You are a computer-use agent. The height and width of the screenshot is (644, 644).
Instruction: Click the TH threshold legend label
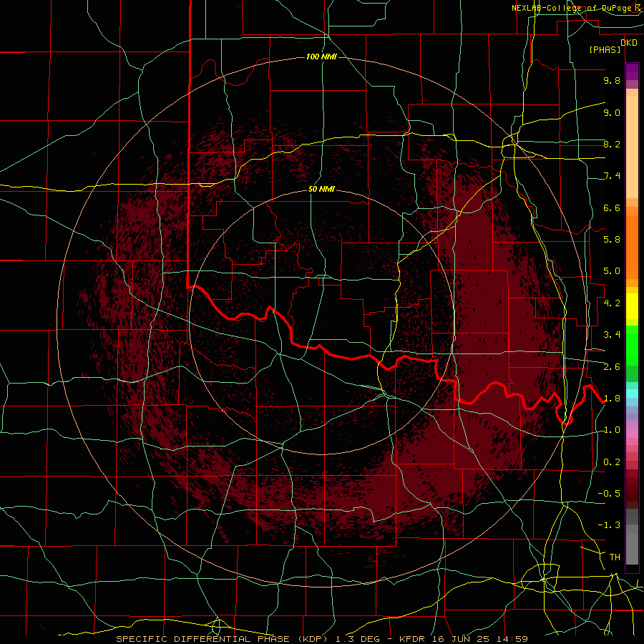click(615, 557)
